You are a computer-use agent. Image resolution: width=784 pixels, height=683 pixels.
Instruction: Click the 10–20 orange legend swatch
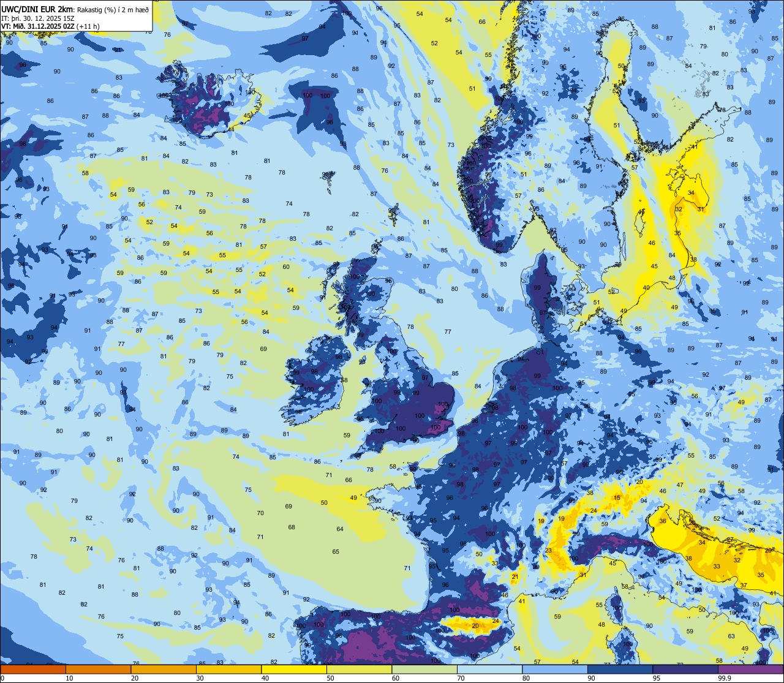[98, 669]
